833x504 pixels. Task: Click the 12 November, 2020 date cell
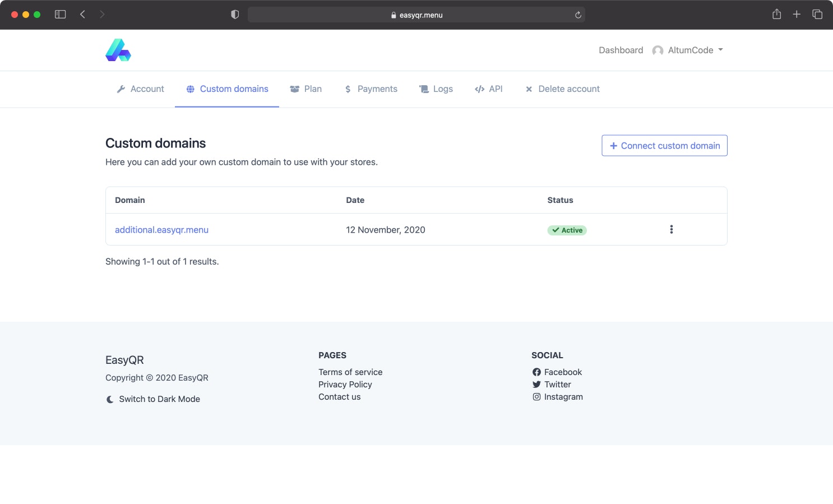coord(386,230)
